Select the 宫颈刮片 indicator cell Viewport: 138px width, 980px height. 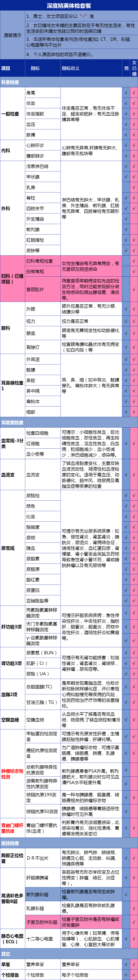(43, 290)
